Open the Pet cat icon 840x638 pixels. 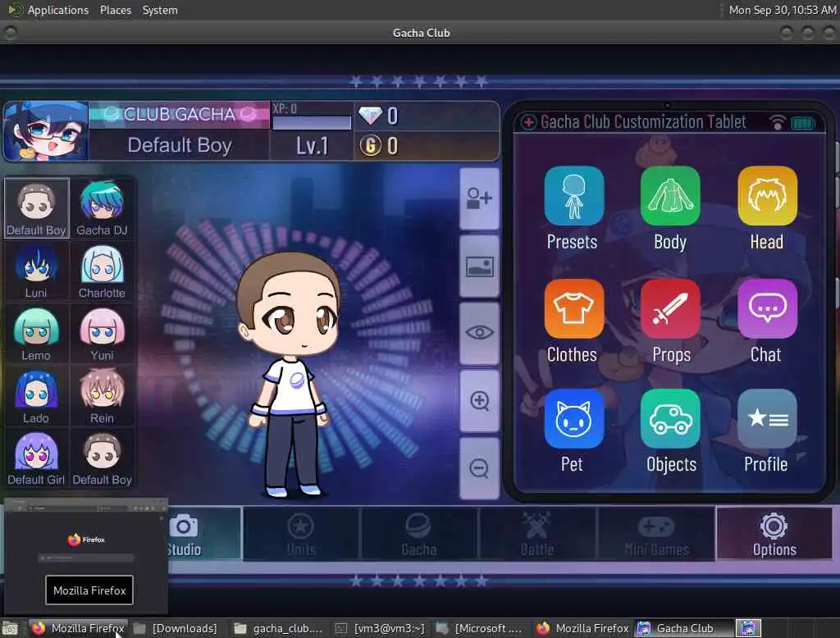tap(573, 419)
